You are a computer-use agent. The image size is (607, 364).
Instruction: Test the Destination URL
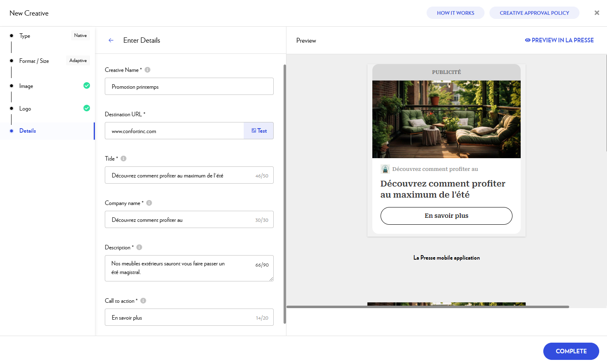coord(259,131)
